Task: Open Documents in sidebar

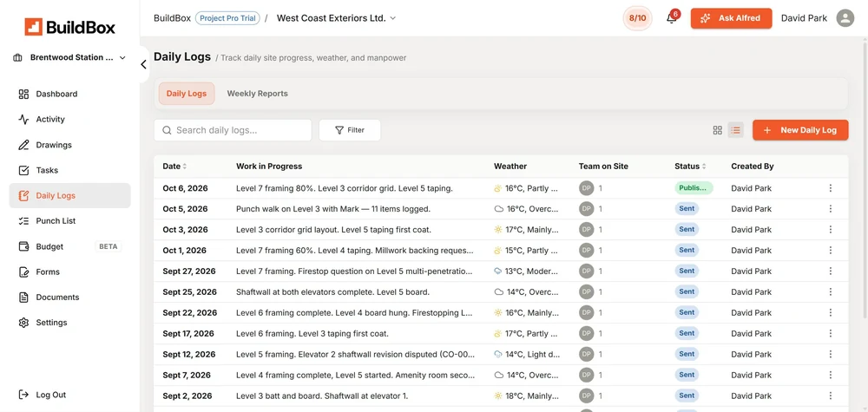Action: pos(69,297)
